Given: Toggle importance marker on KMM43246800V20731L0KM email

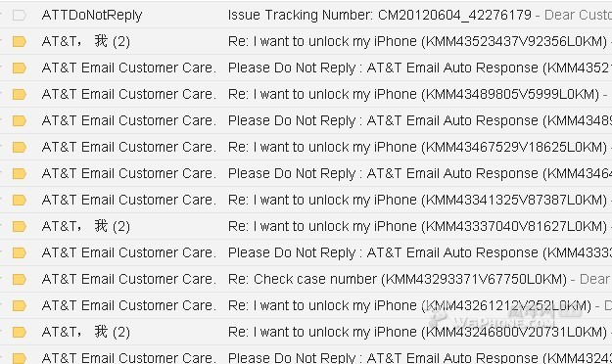Looking at the screenshot, I should (20, 332).
